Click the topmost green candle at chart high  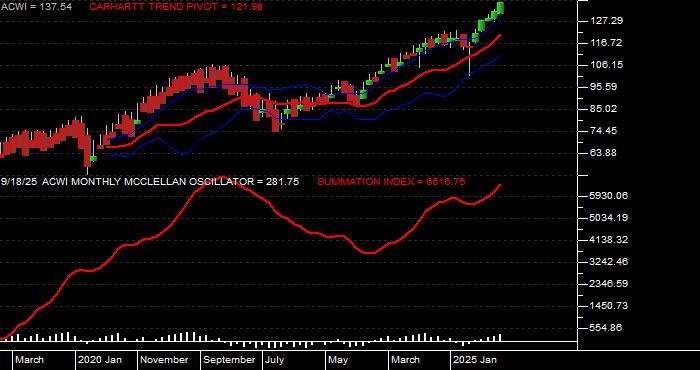tap(500, 8)
